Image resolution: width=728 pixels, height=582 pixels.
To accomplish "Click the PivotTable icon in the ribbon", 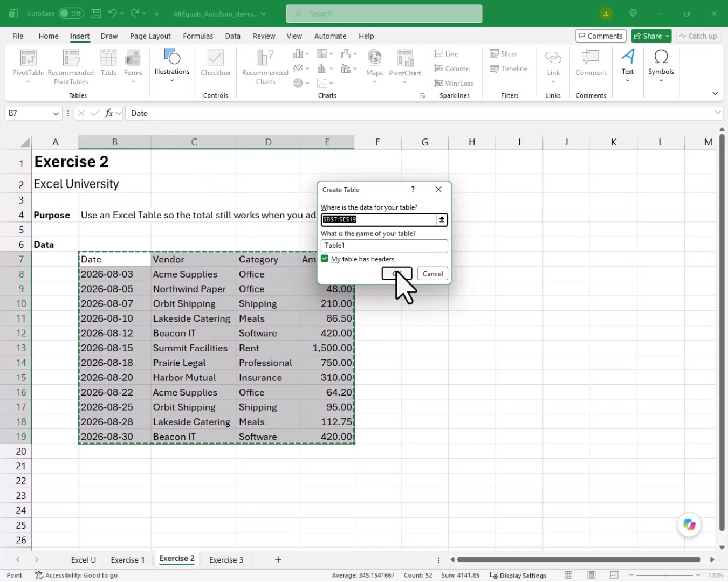I will point(28,58).
